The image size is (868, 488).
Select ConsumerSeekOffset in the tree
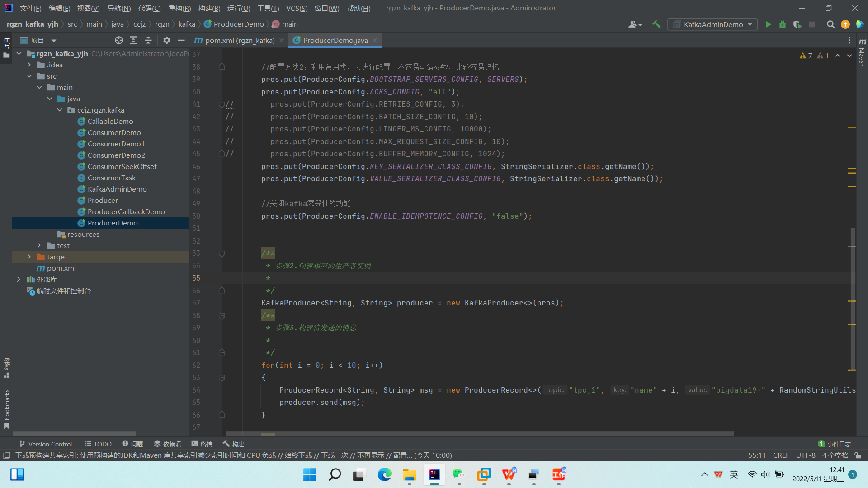122,166
